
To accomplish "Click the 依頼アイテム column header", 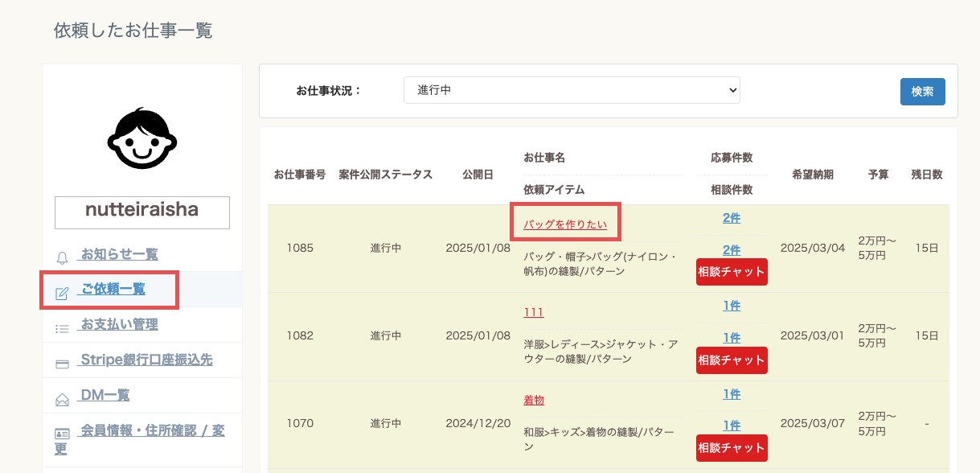I will 554,190.
